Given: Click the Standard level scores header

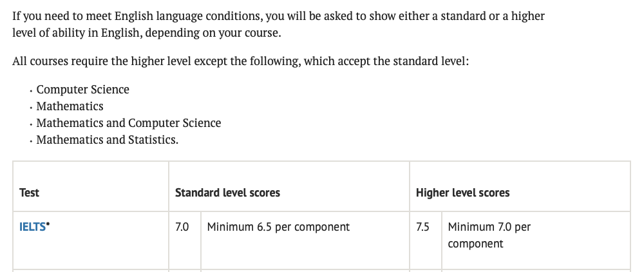Looking at the screenshot, I should [227, 193].
